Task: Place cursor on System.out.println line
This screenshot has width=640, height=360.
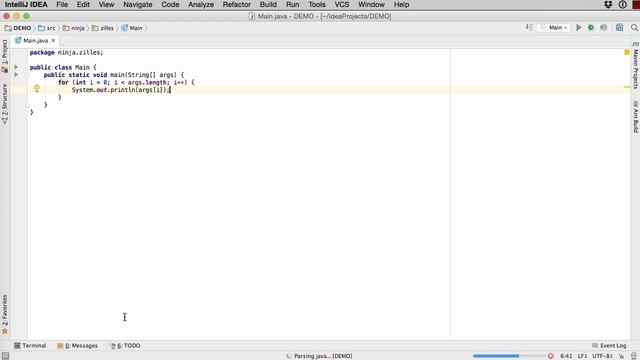Action: pos(121,89)
